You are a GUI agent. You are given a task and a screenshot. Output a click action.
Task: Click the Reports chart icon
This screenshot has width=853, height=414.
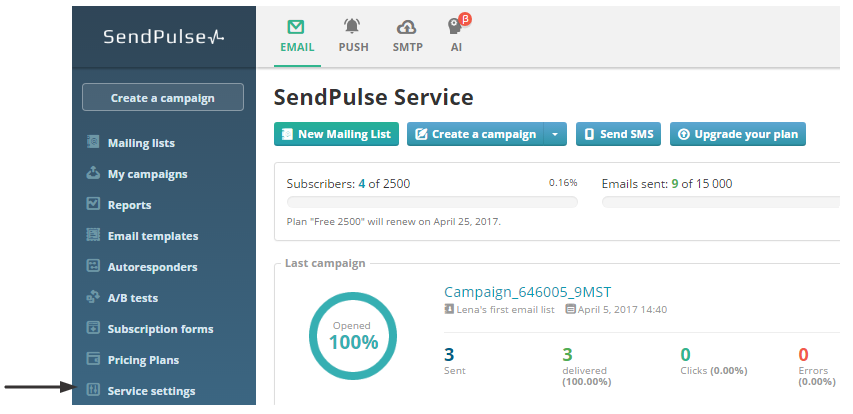point(93,204)
